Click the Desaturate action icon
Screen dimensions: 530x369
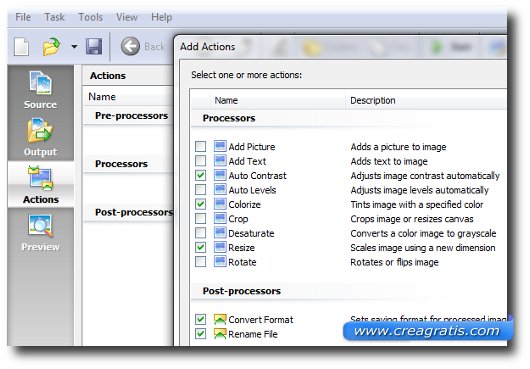pos(220,233)
